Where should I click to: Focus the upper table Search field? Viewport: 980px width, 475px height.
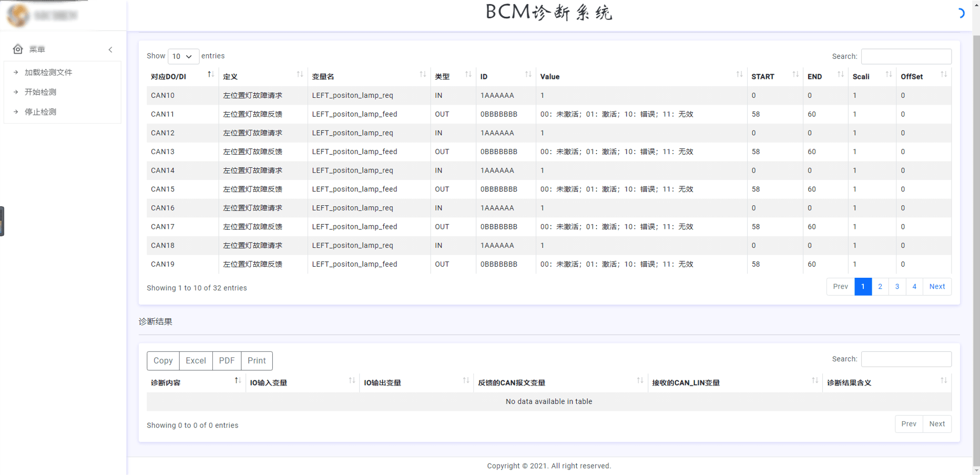pyautogui.click(x=906, y=56)
